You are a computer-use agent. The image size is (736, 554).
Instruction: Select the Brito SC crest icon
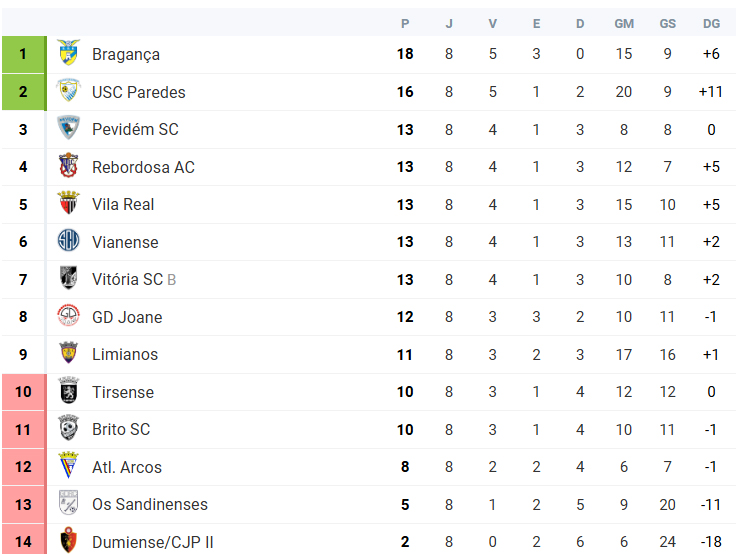click(69, 428)
